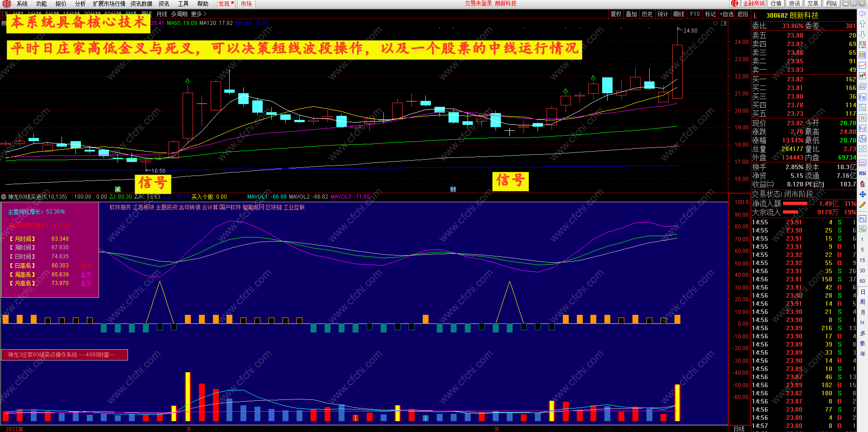Click the 24.80 high price marker on chart
868x432 pixels.
[x=690, y=31]
